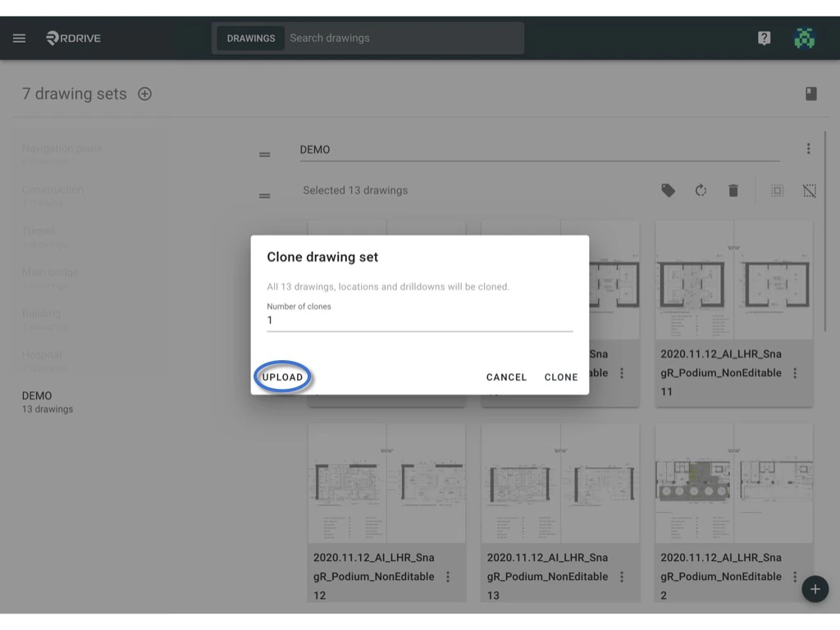The width and height of the screenshot is (840, 630).
Task: Open the hamburger navigation menu
Action: (x=20, y=38)
